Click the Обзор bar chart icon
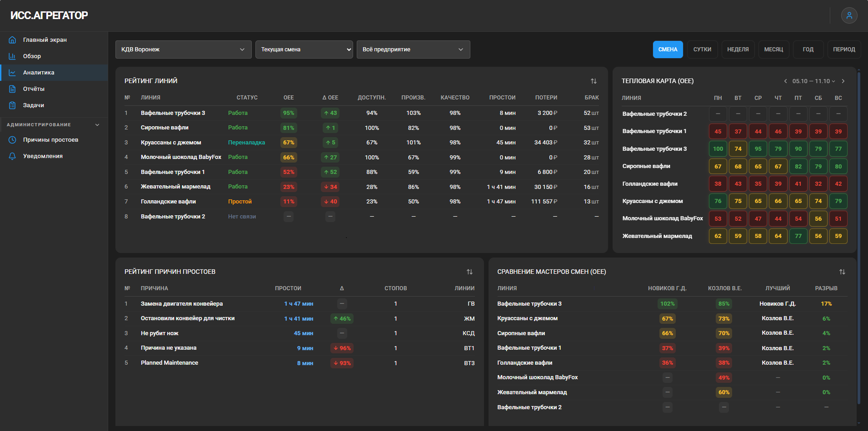 12,56
